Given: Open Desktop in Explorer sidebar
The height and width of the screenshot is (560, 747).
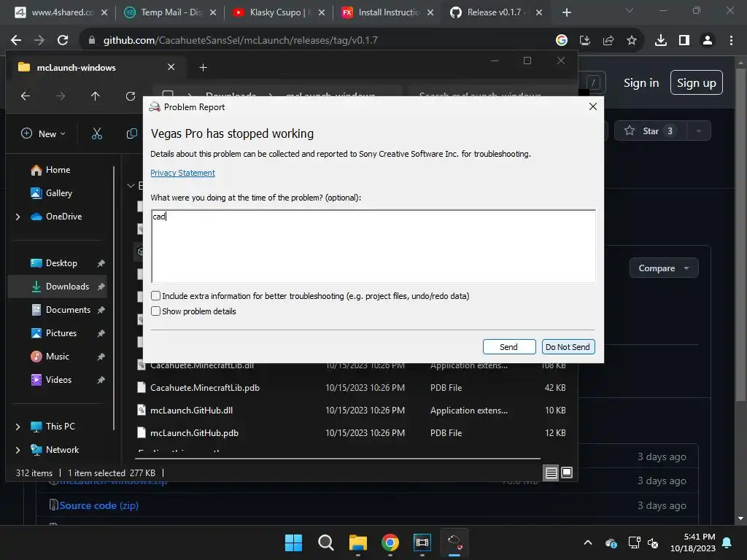Looking at the screenshot, I should coord(54,262).
